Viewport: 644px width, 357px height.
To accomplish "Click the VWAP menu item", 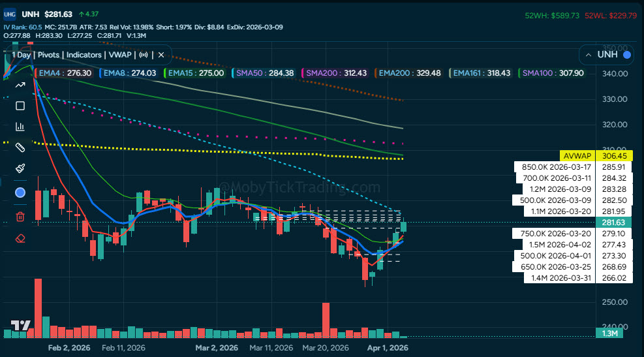I will (121, 55).
